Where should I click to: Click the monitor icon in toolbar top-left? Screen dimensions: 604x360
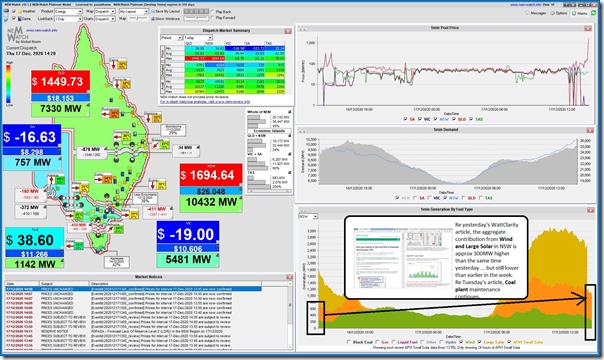6,12
